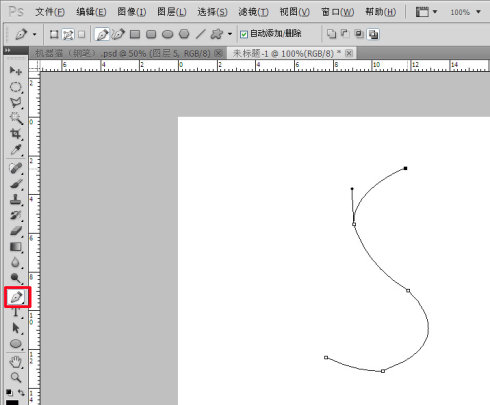Select the Horizontal Type tool
This screenshot has height=405, width=490.
click(x=15, y=313)
